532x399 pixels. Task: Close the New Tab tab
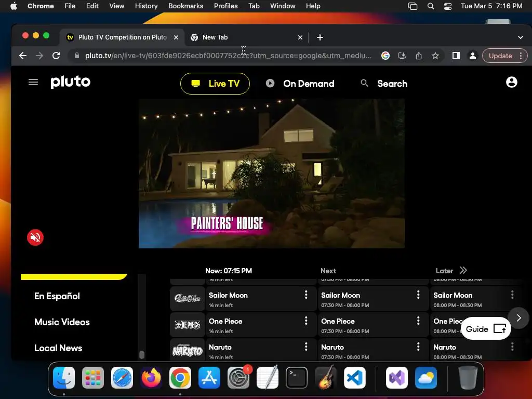click(300, 37)
